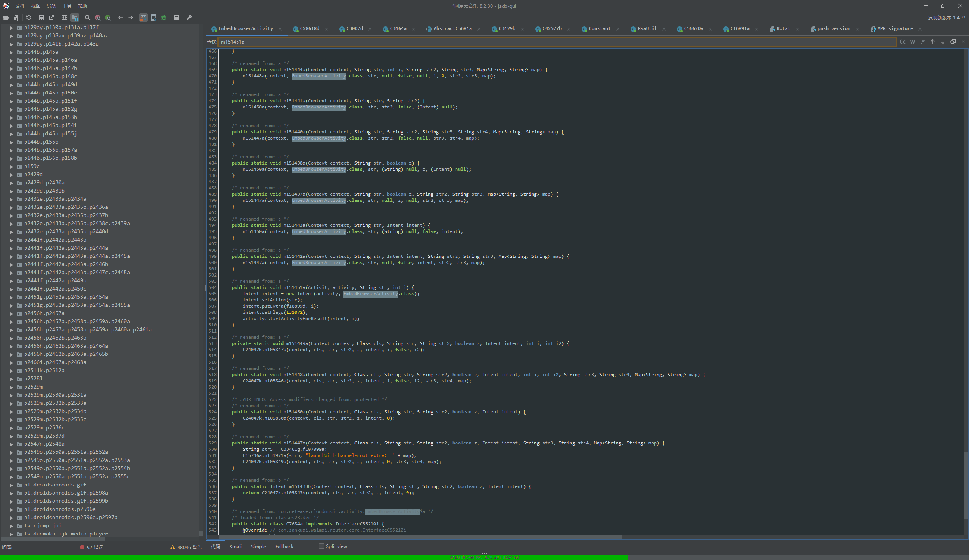Expand the p2456h.p2457a package node

[x=11, y=313]
